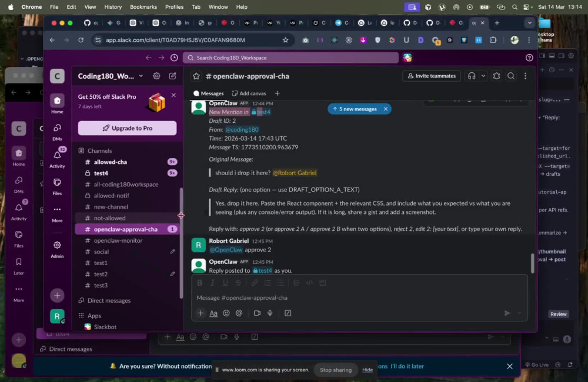588x382 pixels.
Task: Search in channel with magnifier icon
Action: click(511, 76)
